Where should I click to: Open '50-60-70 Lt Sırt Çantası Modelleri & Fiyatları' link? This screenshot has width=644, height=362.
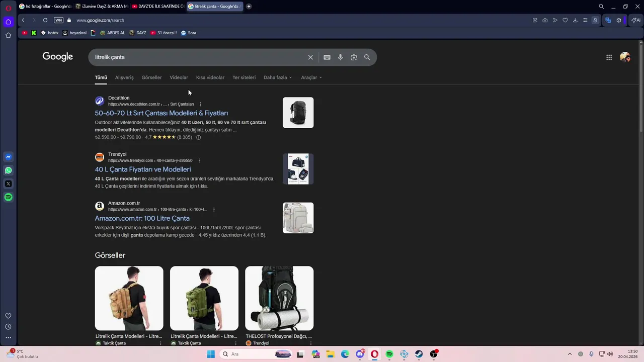pyautogui.click(x=162, y=113)
